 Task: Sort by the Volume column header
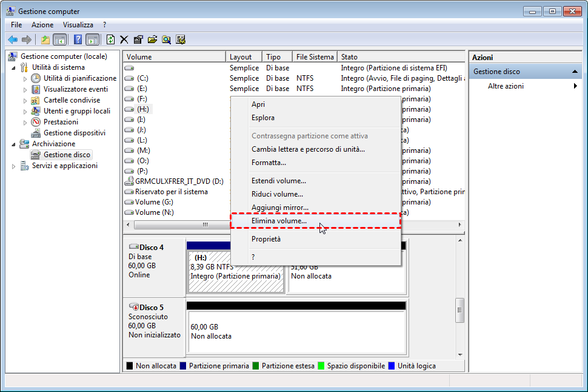(175, 56)
